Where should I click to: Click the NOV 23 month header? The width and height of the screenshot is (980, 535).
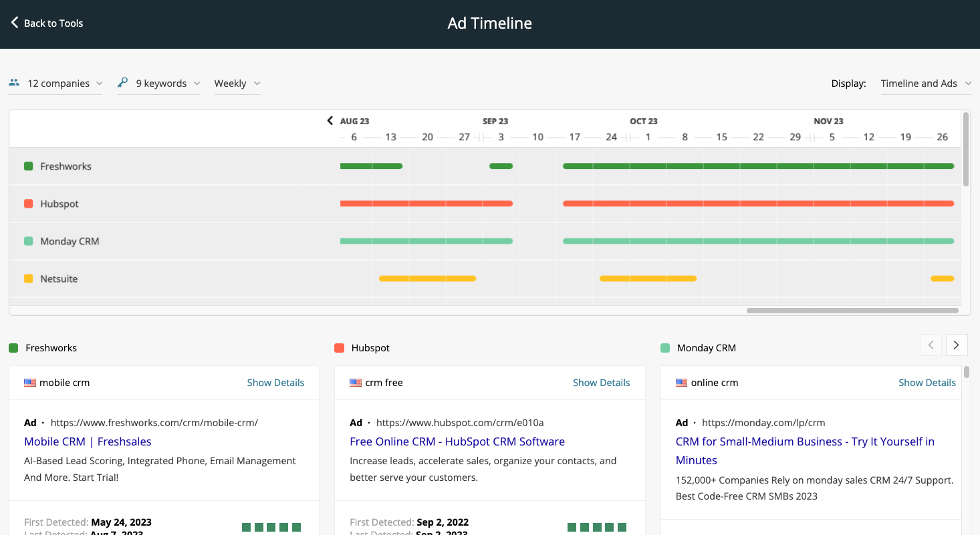tap(828, 121)
